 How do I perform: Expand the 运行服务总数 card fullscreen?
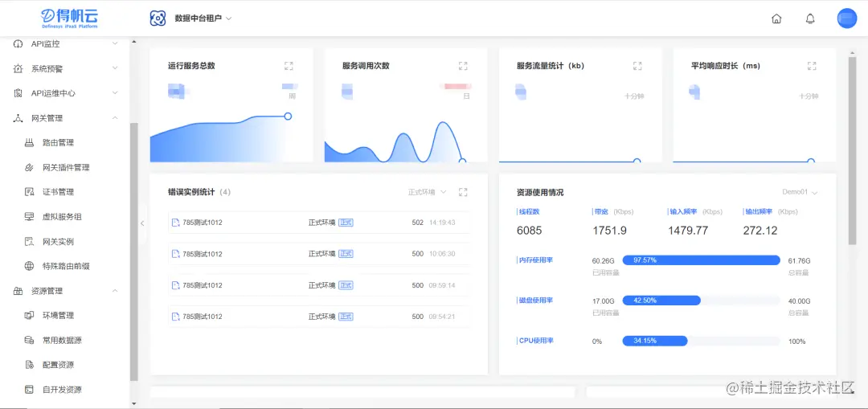(289, 66)
